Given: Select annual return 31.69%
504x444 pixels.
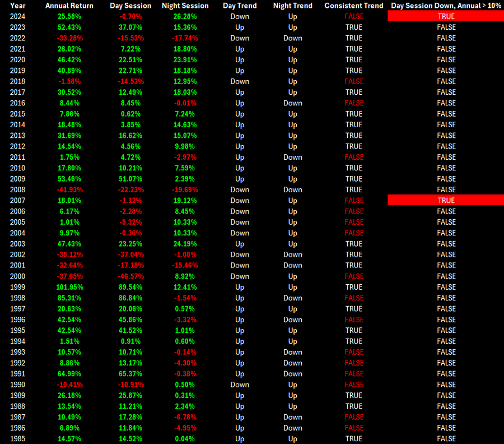Looking at the screenshot, I should (x=69, y=136).
